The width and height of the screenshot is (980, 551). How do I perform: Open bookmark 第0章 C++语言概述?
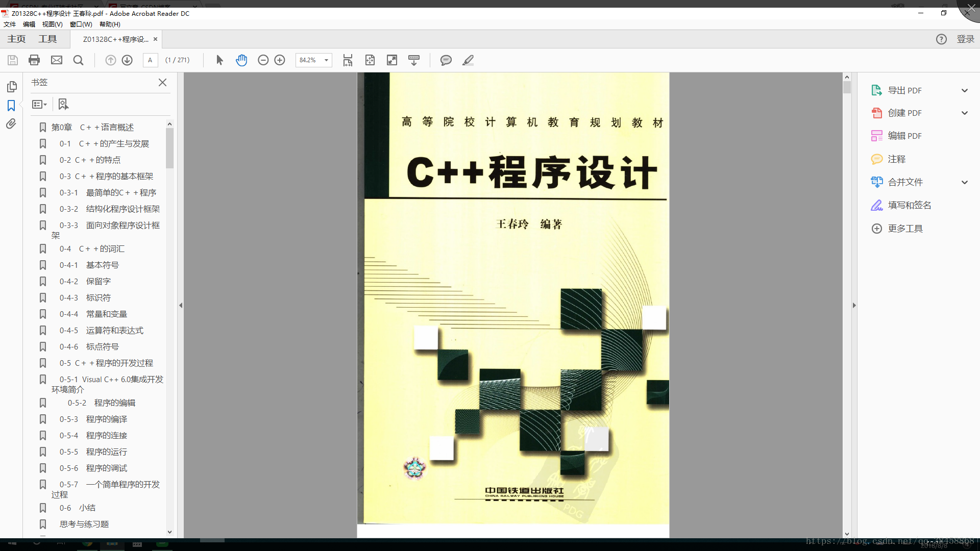click(92, 128)
